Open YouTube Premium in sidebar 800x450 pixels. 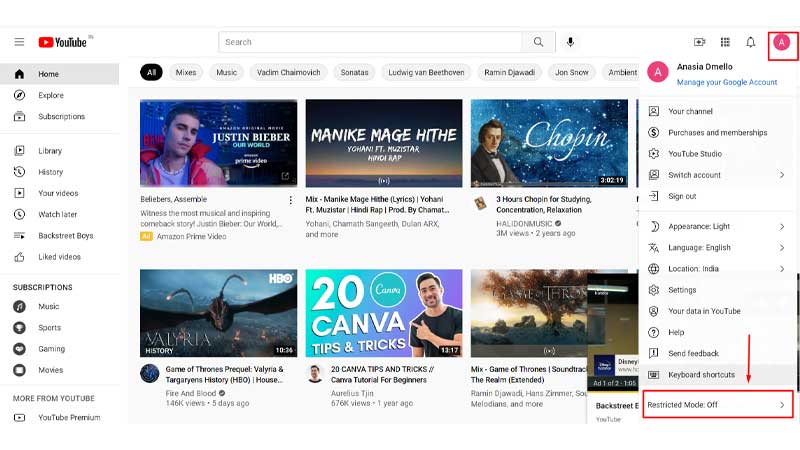click(x=60, y=417)
